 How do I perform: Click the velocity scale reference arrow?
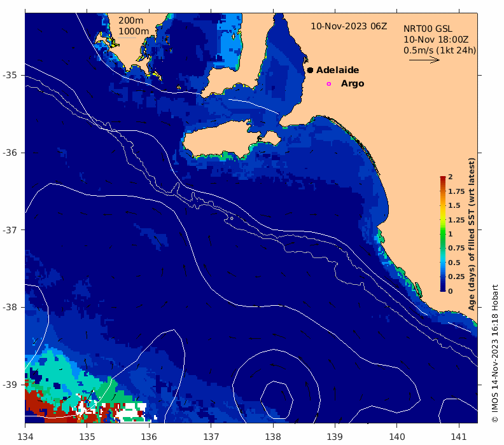click(424, 60)
